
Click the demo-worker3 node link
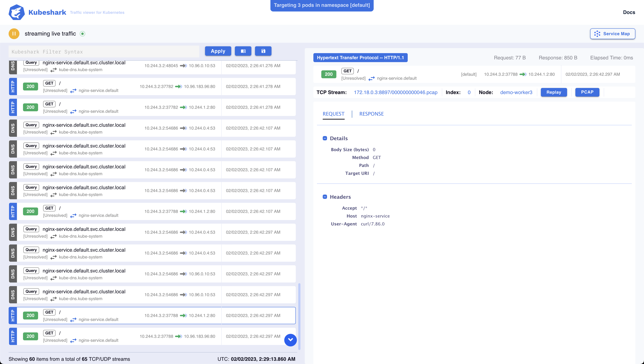click(x=516, y=92)
